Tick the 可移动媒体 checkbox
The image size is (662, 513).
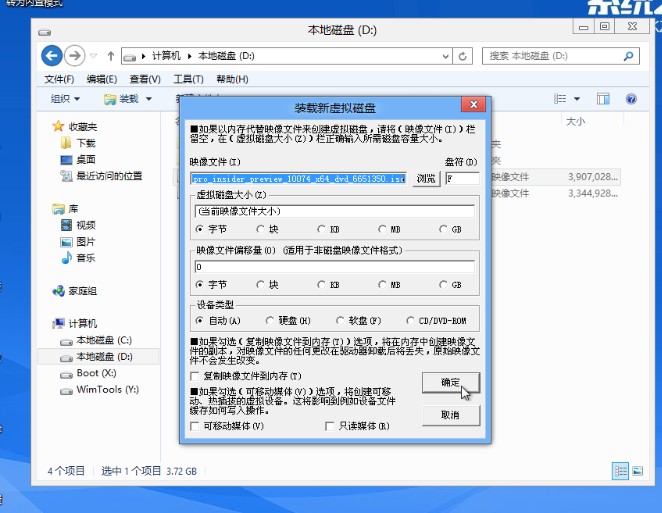tap(196, 426)
